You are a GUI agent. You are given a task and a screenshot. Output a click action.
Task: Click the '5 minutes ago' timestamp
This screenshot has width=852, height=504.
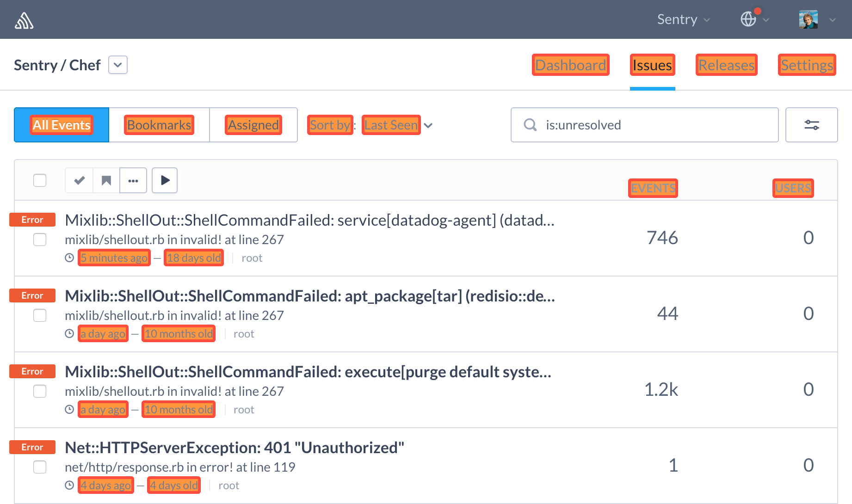(x=114, y=258)
